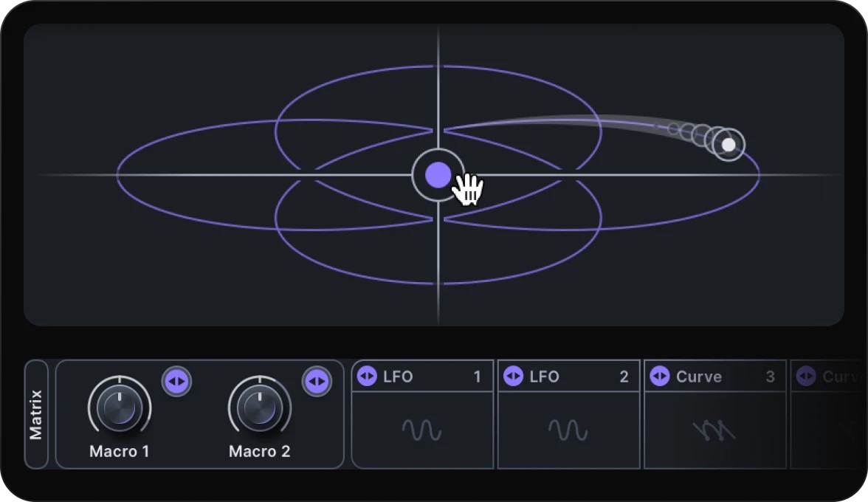This screenshot has width=868, height=502.
Task: Select the Curve 3 modulator header
Action: (714, 376)
